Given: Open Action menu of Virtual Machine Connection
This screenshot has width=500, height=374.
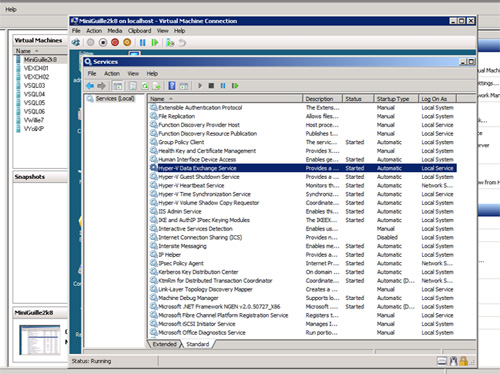Looking at the screenshot, I should click(x=94, y=31).
